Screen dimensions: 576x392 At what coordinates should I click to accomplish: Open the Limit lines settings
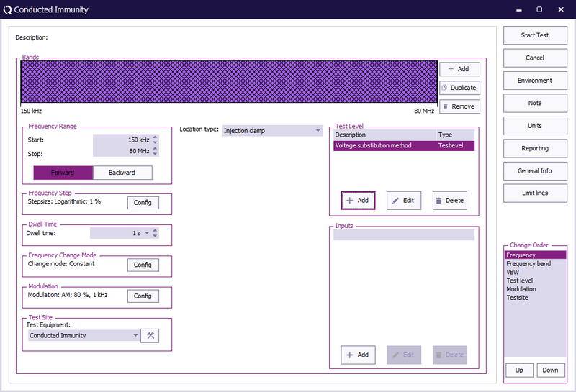(x=535, y=193)
